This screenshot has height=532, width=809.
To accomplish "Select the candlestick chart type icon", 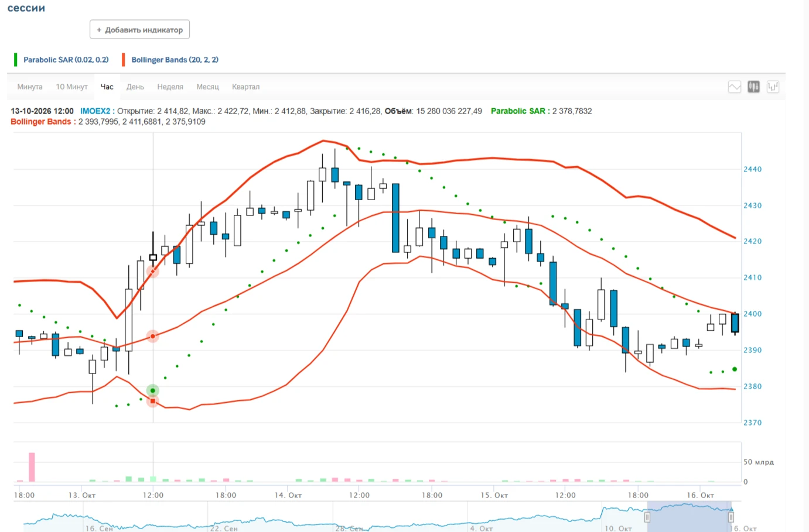I will 754,87.
